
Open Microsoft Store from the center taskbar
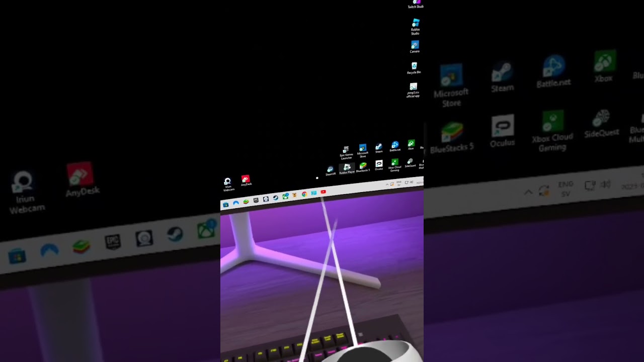pyautogui.click(x=226, y=204)
